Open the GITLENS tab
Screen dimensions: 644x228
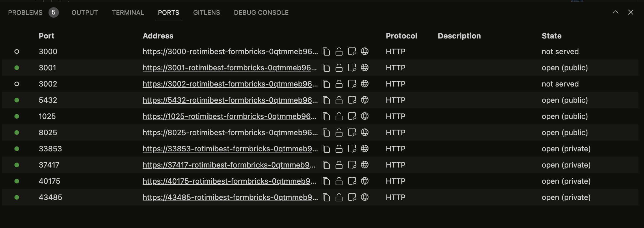pos(206,12)
